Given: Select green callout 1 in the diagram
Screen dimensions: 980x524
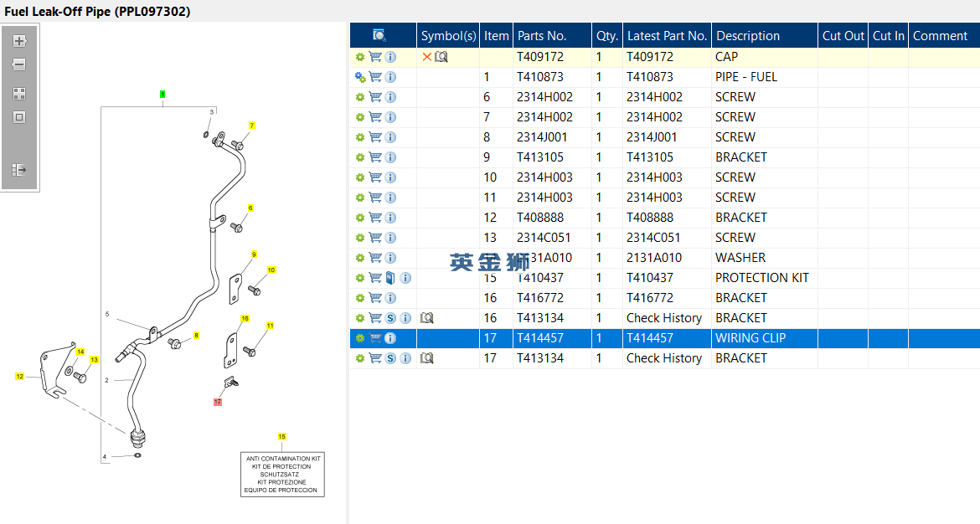Looking at the screenshot, I should (162, 95).
